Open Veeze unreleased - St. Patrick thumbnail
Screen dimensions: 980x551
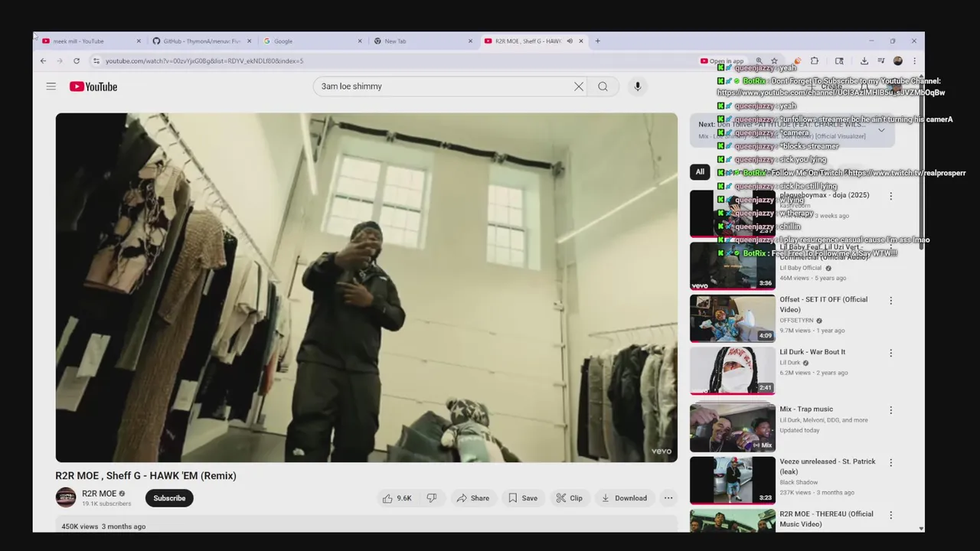733,481
